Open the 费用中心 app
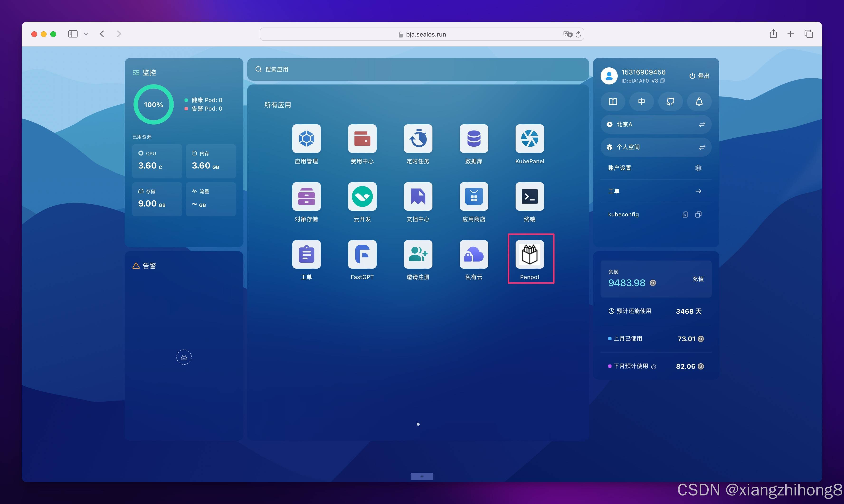This screenshot has width=844, height=504. [362, 139]
